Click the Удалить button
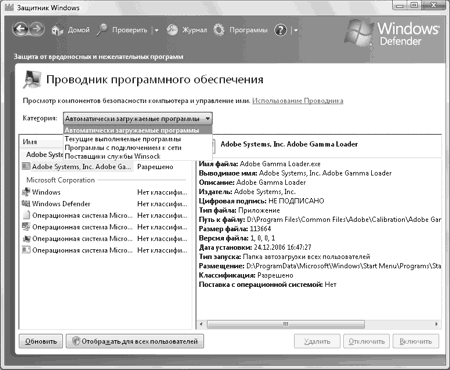Image resolution: width=450 pixels, height=370 pixels. (x=317, y=341)
